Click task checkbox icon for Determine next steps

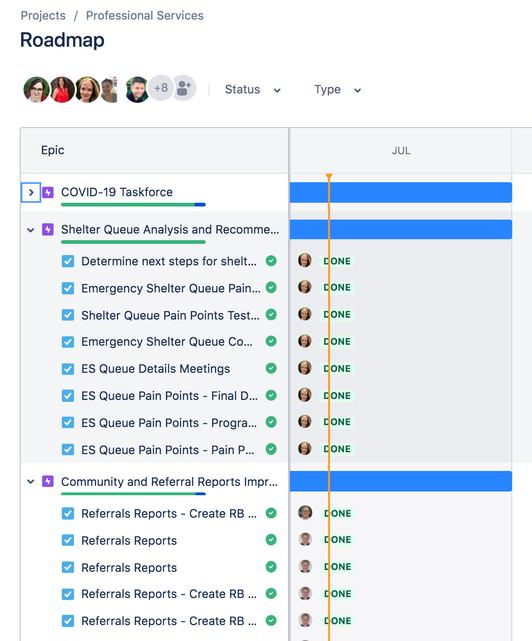pyautogui.click(x=68, y=261)
